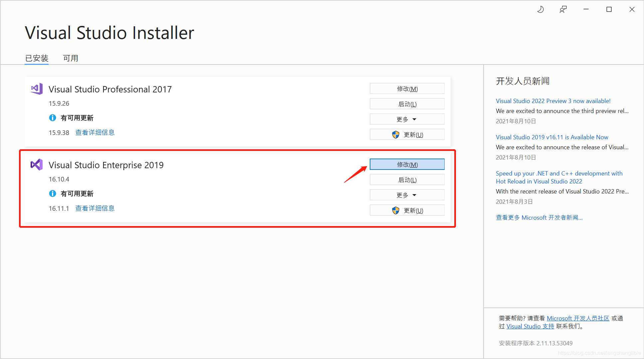644x359 pixels.
Task: Click the 开发人员新闻 heading
Action: pos(523,81)
